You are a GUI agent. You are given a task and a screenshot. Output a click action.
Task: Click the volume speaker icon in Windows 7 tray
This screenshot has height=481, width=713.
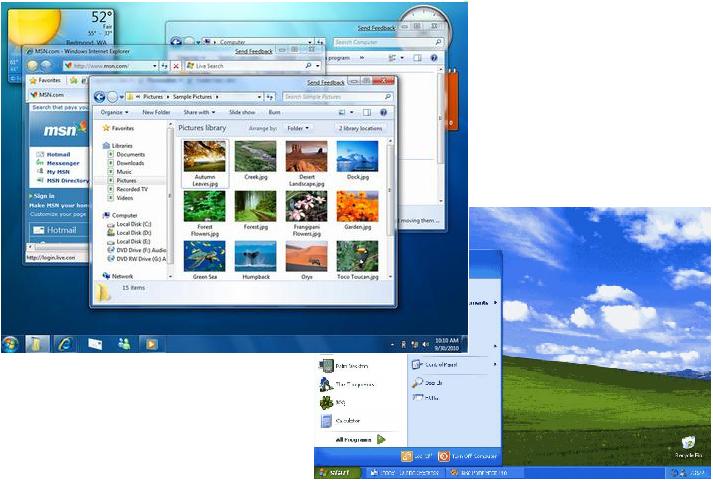pyautogui.click(x=426, y=345)
